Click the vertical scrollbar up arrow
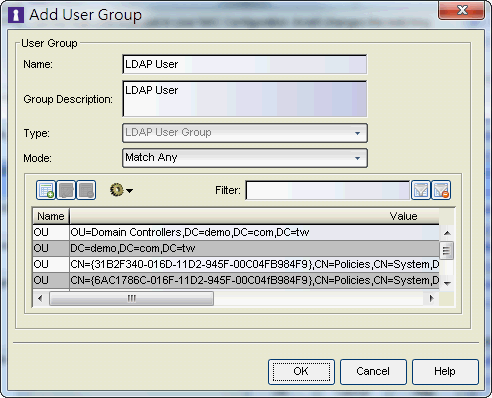Viewport: 492px width, 398px height. [447, 233]
